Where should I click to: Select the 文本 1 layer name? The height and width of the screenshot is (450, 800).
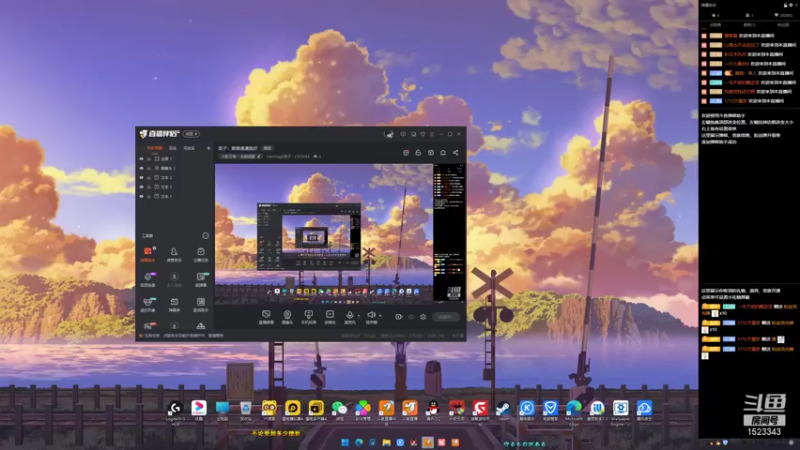point(166,196)
